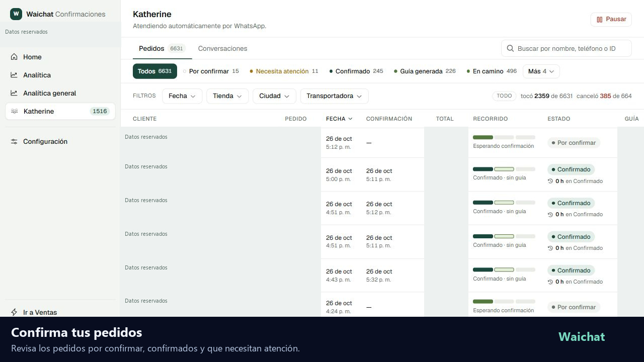
Task: Click the search box for nombre, teléfono o ID
Action: pyautogui.click(x=566, y=48)
